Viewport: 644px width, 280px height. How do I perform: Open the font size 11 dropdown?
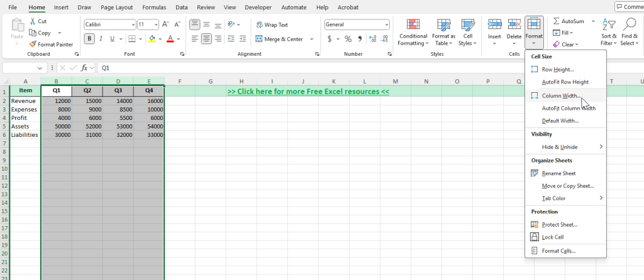tap(156, 24)
